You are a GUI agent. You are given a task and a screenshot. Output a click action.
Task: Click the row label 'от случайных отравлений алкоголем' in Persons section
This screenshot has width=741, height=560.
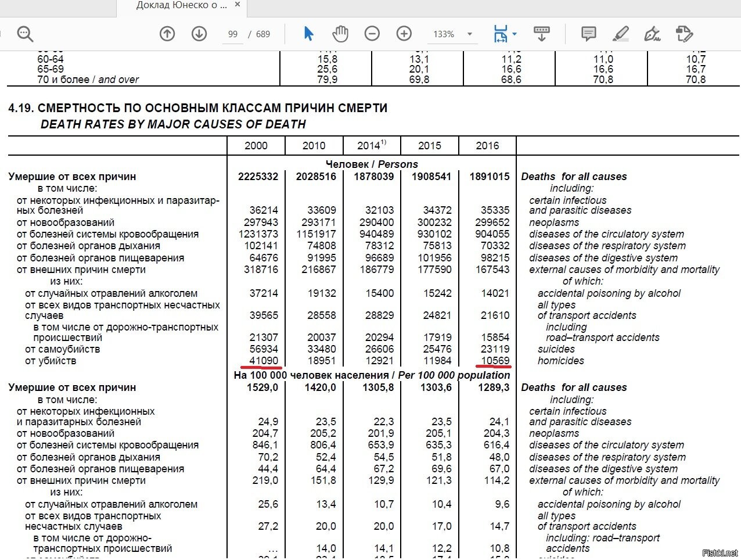click(x=111, y=293)
